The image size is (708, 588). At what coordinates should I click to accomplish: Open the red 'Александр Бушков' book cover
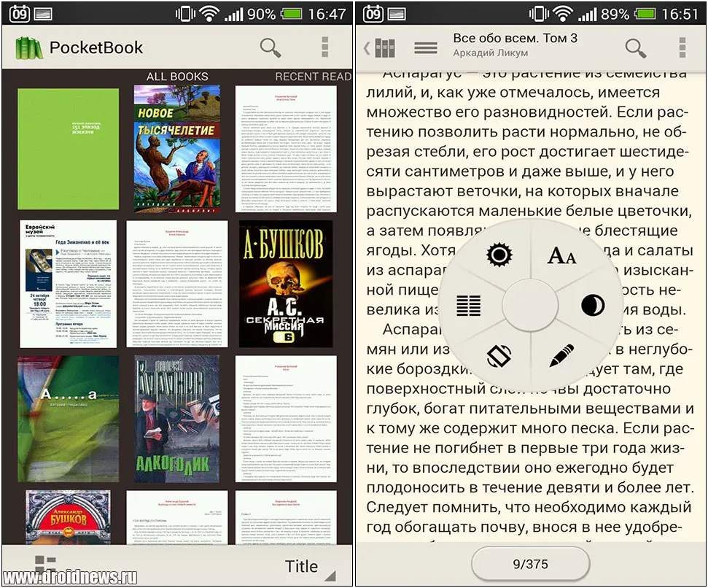tap(69, 517)
